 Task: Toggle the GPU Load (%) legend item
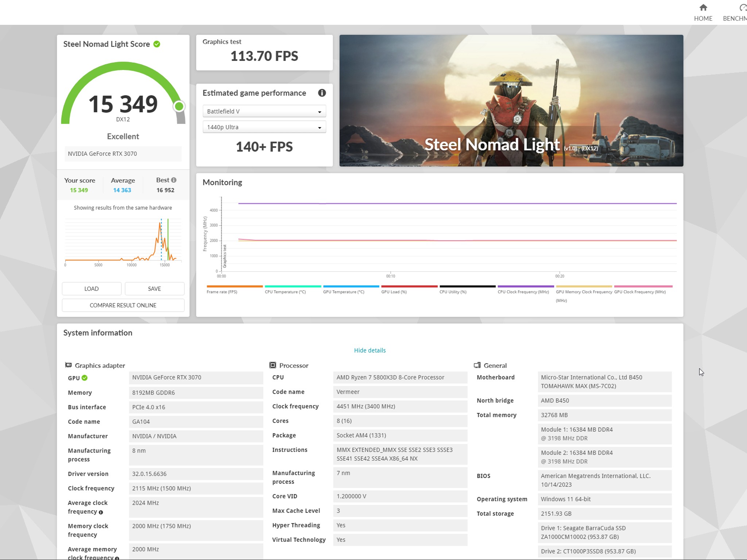tap(409, 289)
